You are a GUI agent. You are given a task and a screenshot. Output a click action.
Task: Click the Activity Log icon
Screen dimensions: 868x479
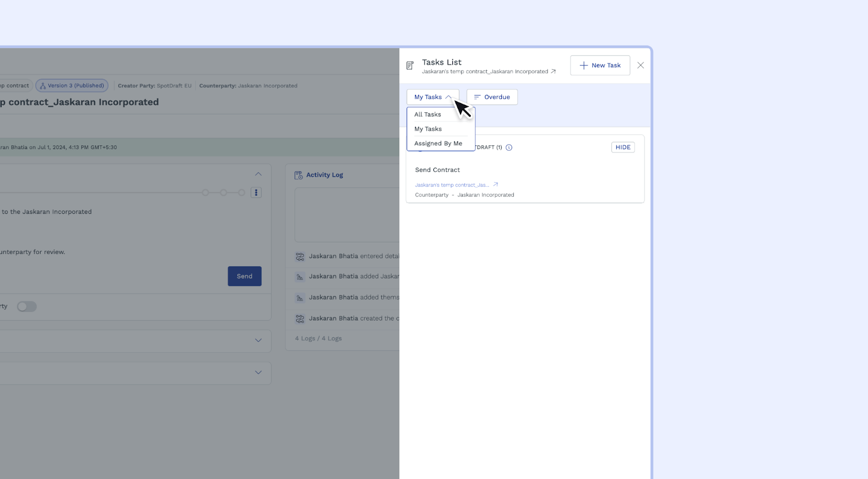point(298,175)
